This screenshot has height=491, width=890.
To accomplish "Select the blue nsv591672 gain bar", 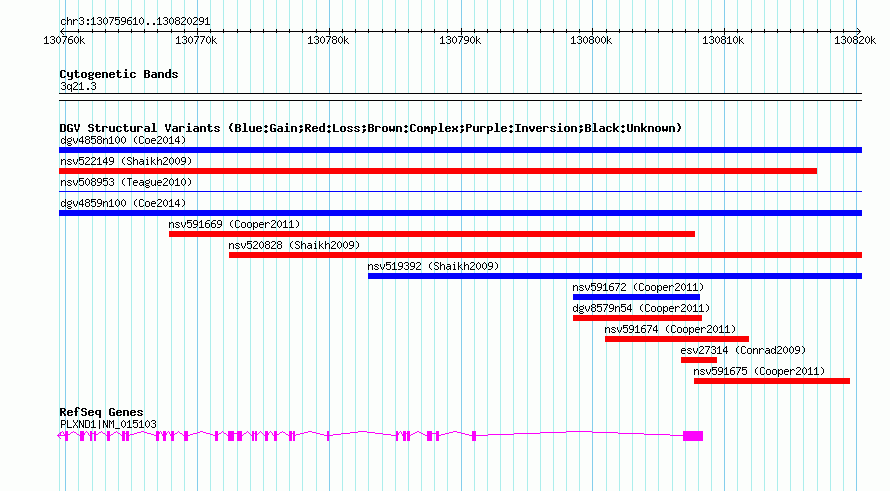I will (636, 297).
